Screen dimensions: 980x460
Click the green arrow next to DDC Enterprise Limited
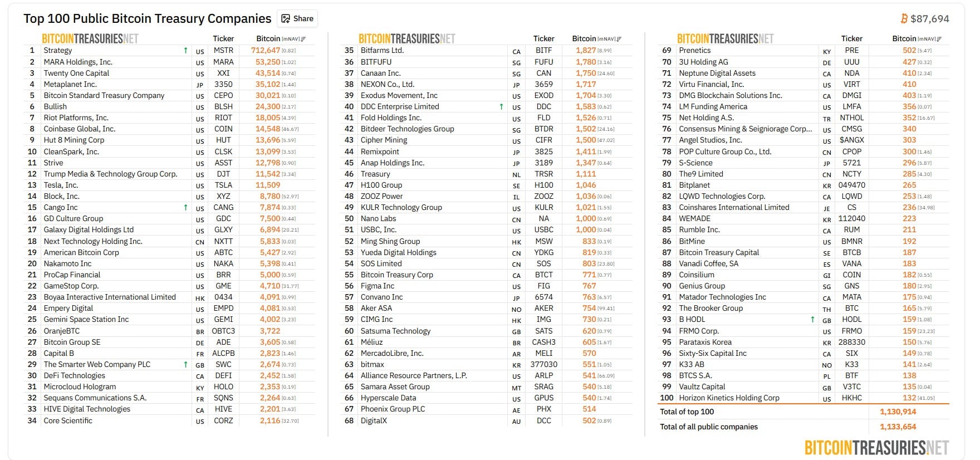tap(501, 107)
